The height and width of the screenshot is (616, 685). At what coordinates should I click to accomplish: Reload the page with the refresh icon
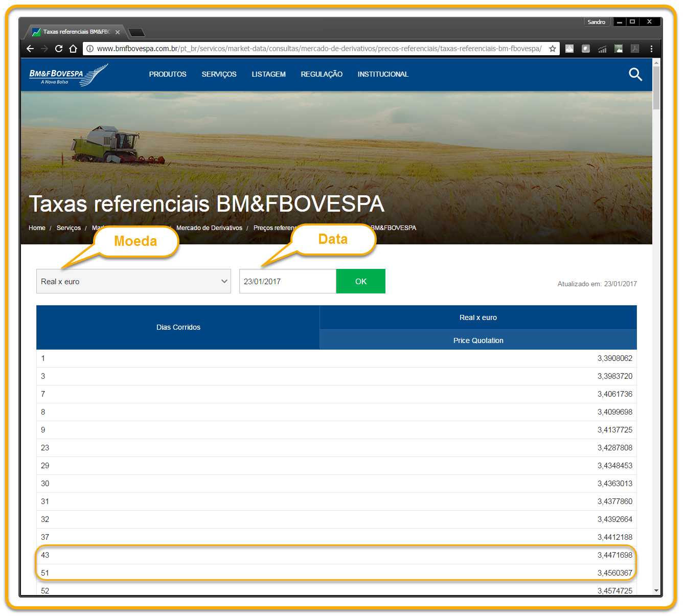click(x=59, y=49)
